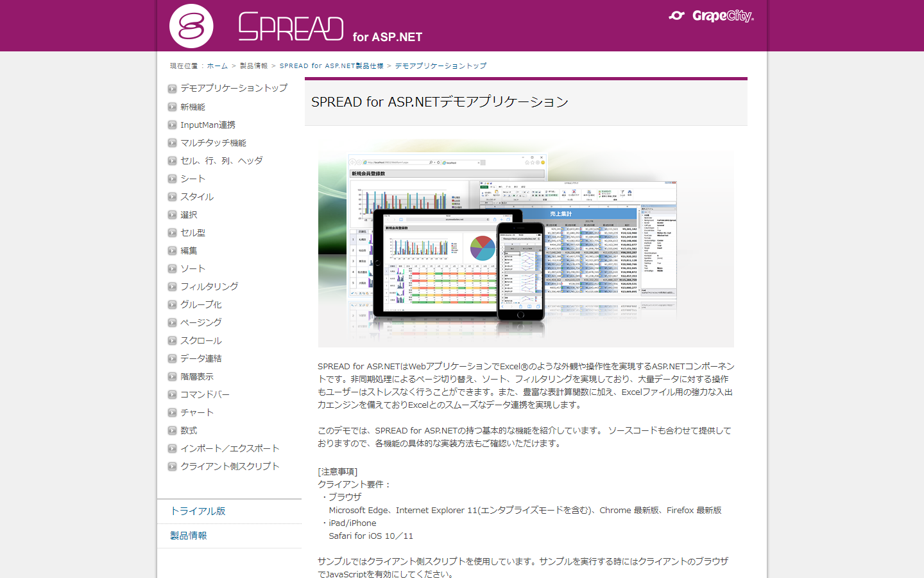924x578 pixels.
Task: Select InputMan連携 in the sidebar
Action: (x=208, y=125)
